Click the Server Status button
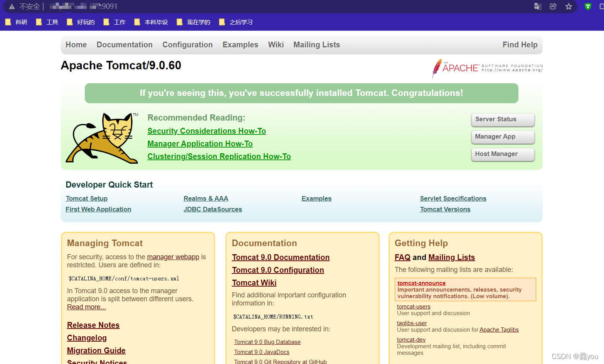Viewport: 604px width, 364px height. (x=503, y=119)
